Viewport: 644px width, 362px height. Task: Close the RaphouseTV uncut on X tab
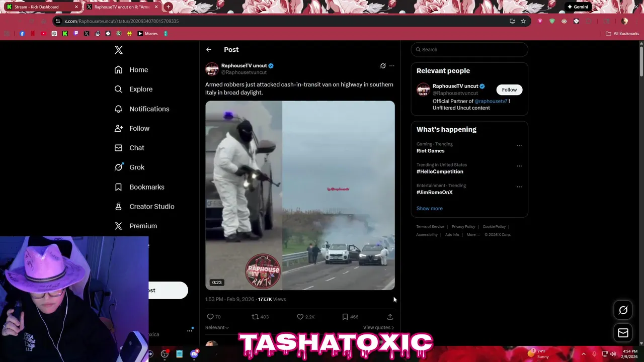pyautogui.click(x=156, y=7)
